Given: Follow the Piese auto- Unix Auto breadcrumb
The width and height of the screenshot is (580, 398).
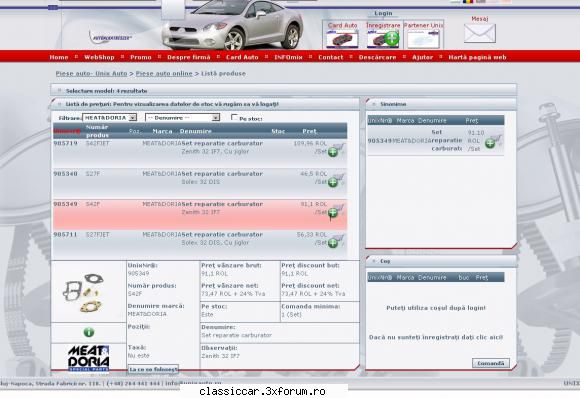Looking at the screenshot, I should tap(91, 74).
